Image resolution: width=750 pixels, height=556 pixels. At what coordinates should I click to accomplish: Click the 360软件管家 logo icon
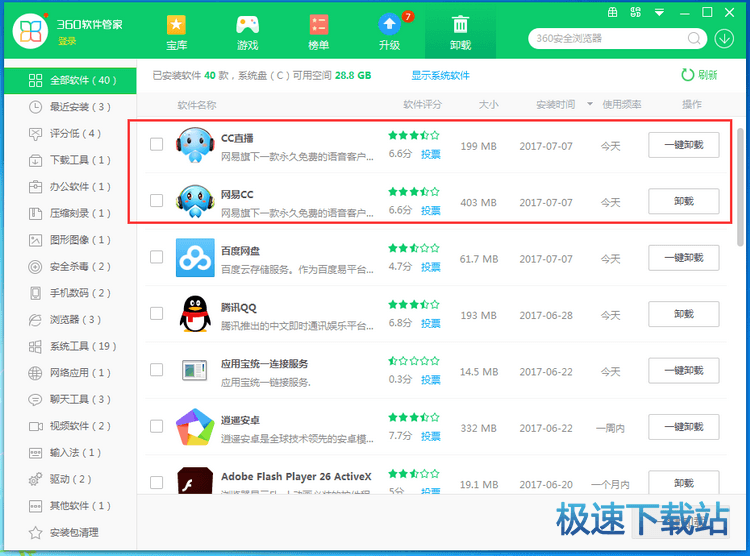tap(31, 31)
